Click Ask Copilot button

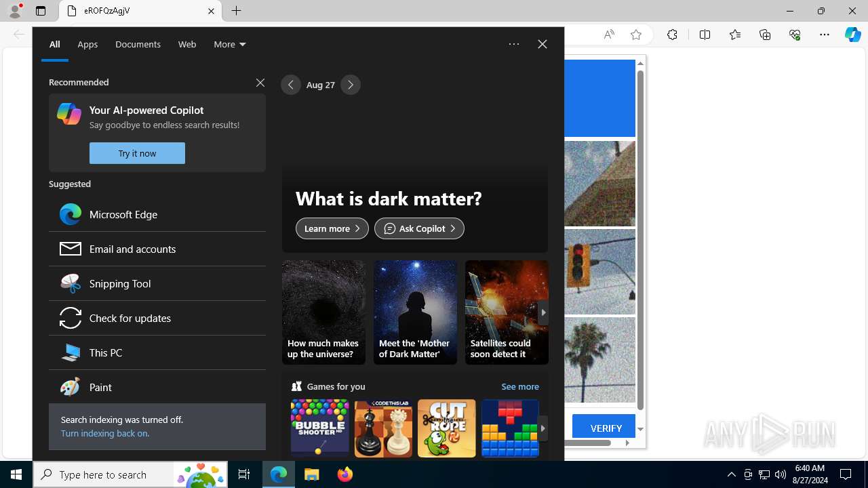(x=419, y=228)
